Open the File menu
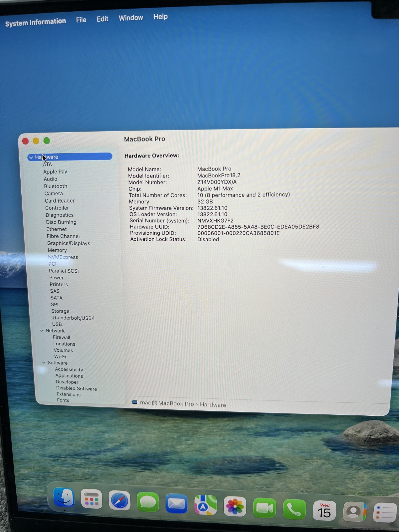 (x=81, y=20)
